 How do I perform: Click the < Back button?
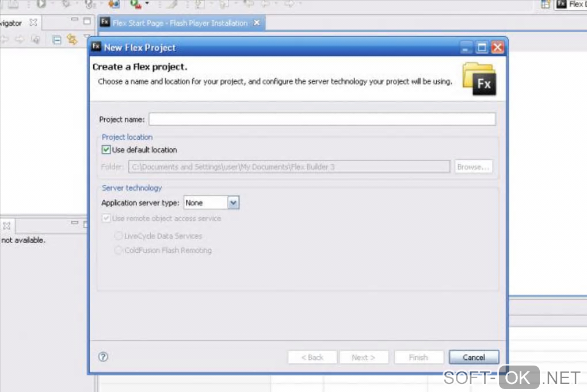click(312, 357)
